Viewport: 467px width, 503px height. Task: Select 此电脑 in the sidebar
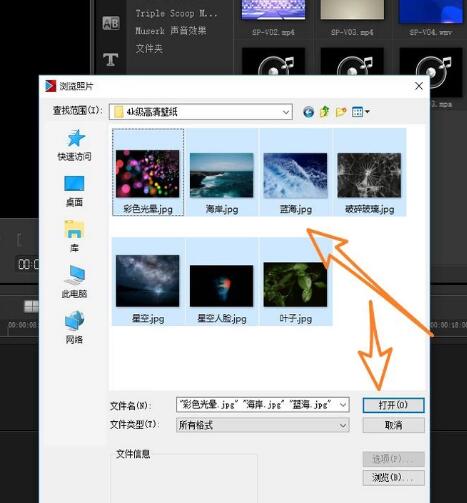click(x=74, y=282)
